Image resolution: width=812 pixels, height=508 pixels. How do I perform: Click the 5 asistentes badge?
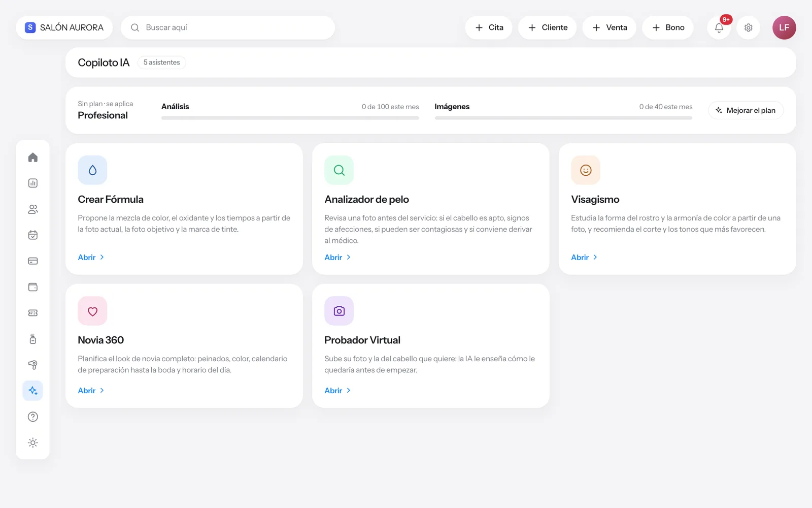point(162,62)
